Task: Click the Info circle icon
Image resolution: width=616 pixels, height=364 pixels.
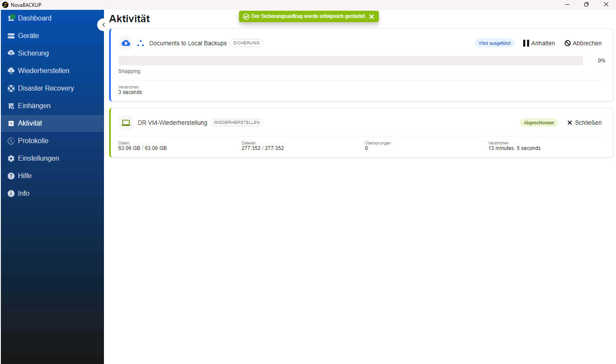Action: pos(11,194)
